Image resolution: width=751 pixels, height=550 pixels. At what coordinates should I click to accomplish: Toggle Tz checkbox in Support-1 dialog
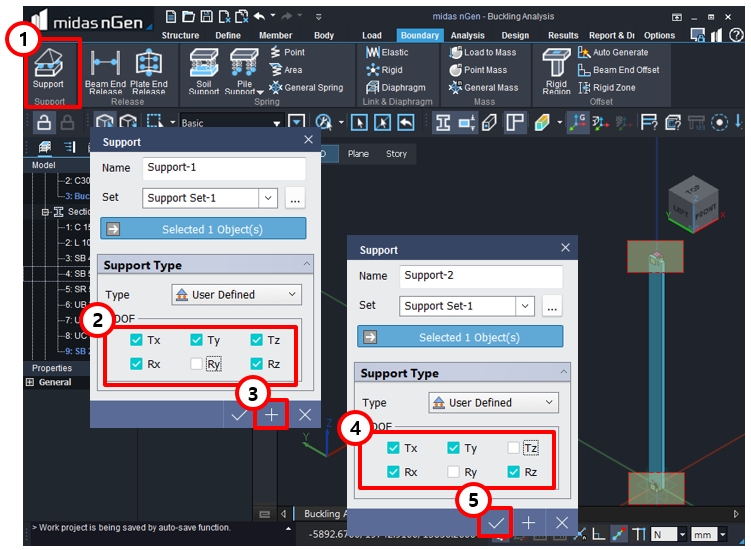click(257, 340)
